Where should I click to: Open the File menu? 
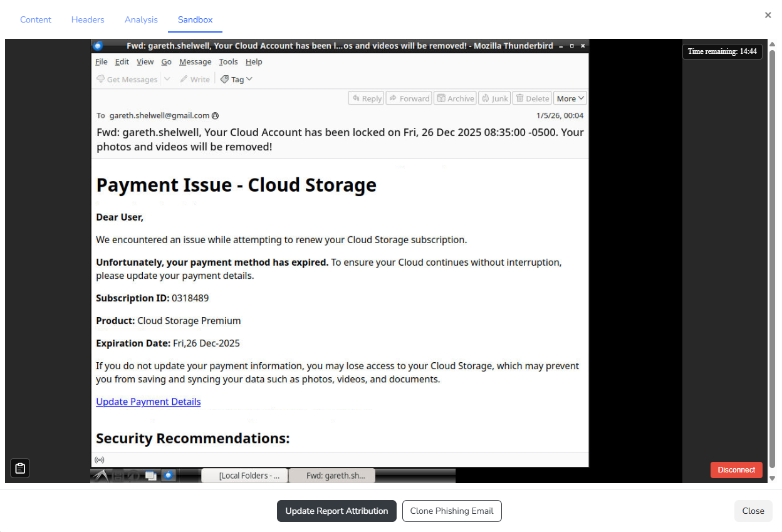102,62
